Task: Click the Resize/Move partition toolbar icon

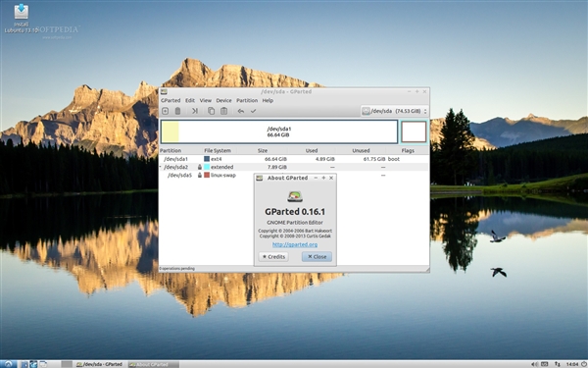Action: [195, 111]
